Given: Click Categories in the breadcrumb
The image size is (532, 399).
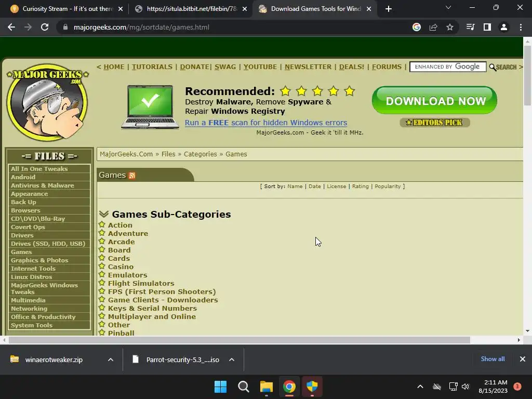Looking at the screenshot, I should point(200,154).
